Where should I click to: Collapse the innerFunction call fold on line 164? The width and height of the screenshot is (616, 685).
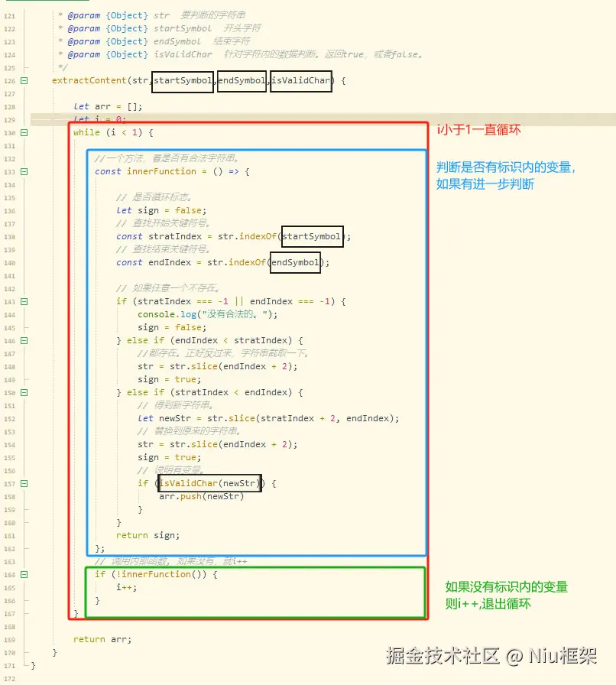tap(25, 574)
